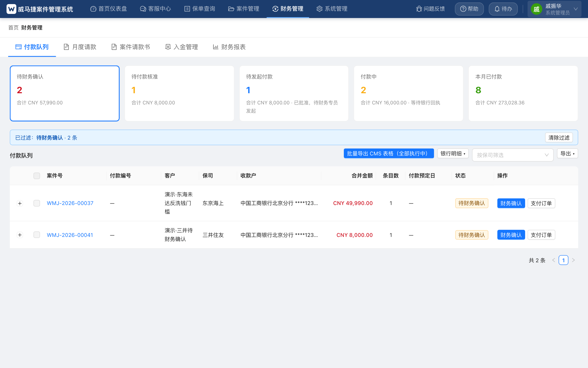Viewport: 588px width, 368px height.
Task: Open 案件管理 from the top navigation
Action: pos(244,9)
